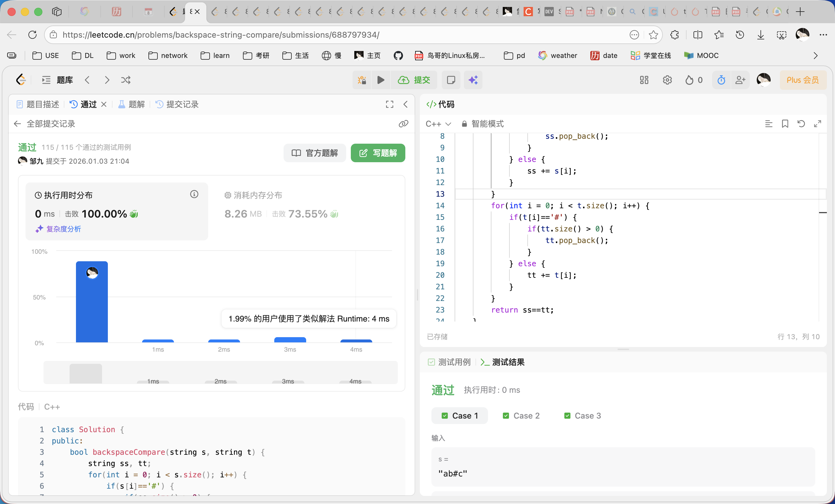835x504 pixels.
Task: Open the Plus 会员 membership button
Action: point(803,80)
